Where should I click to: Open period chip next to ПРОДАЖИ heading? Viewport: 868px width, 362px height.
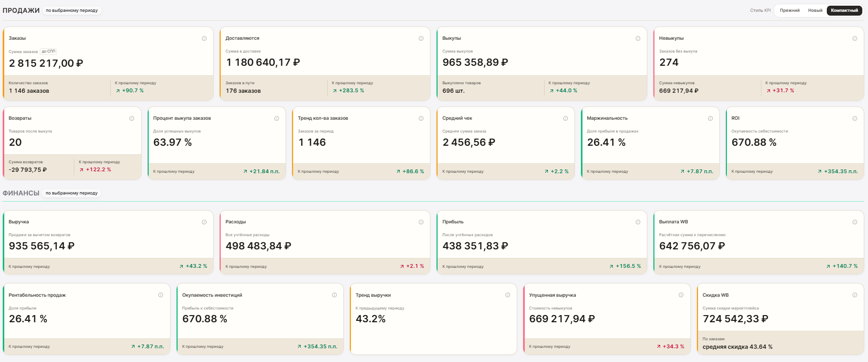(72, 10)
